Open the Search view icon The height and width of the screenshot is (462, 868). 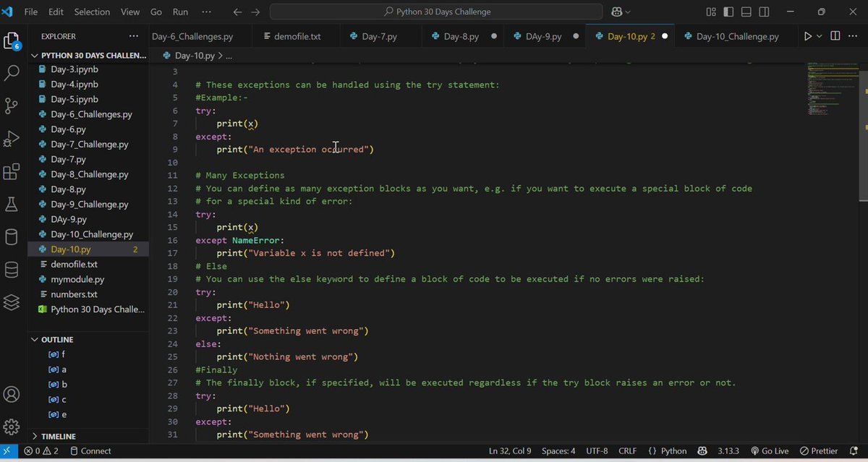tap(12, 73)
